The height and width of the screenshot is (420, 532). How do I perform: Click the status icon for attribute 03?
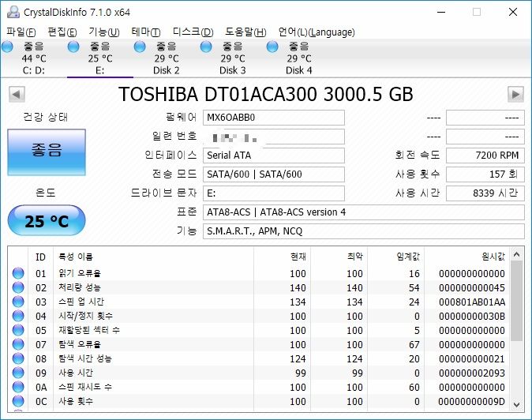click(18, 302)
